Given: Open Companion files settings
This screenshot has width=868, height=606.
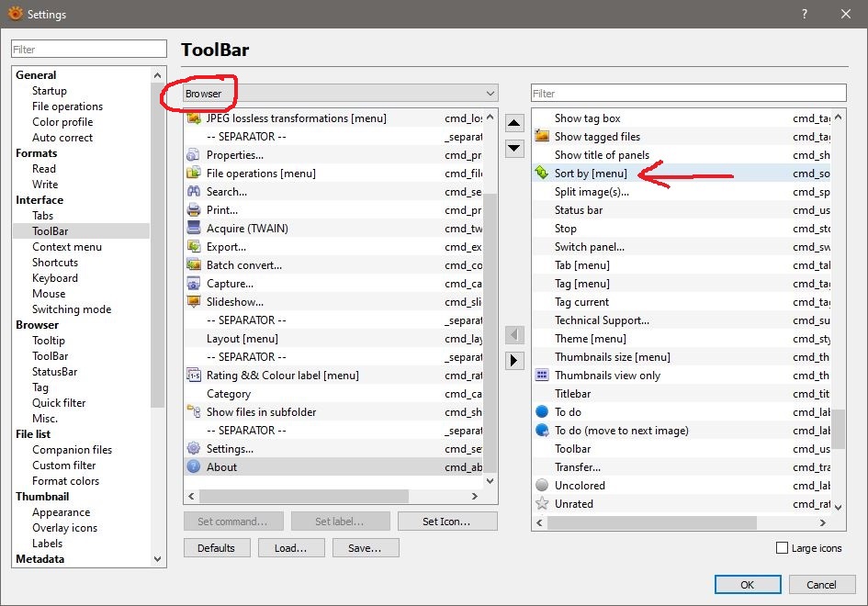Looking at the screenshot, I should 72,449.
